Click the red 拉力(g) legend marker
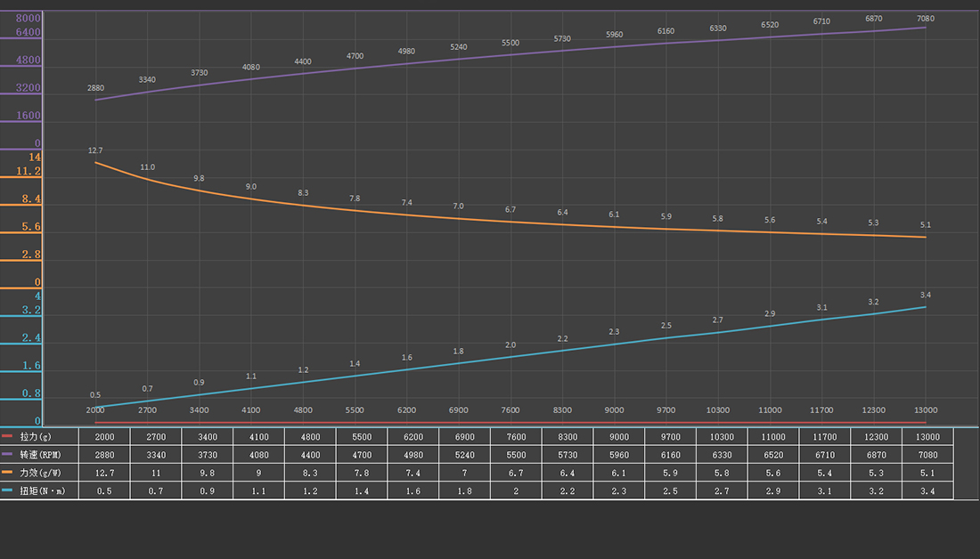980x559 pixels. click(8, 436)
